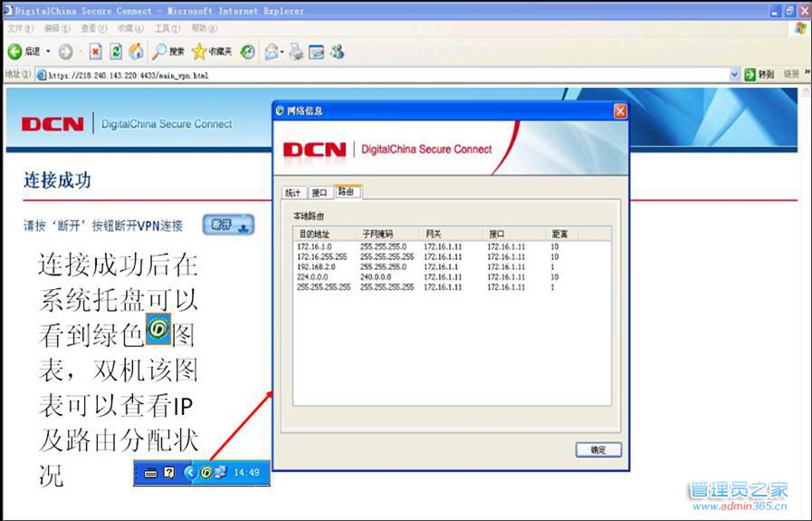Click the network connection tray icon
The width and height of the screenshot is (812, 521).
click(x=221, y=472)
